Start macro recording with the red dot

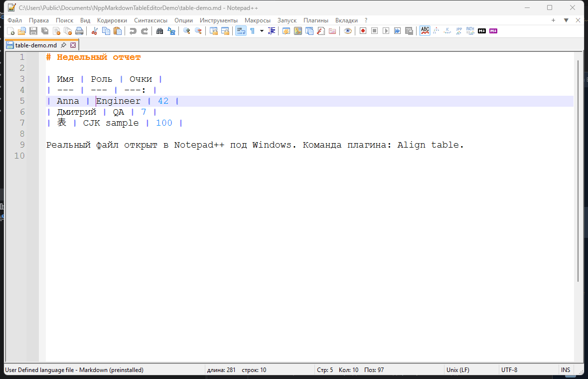(x=363, y=31)
